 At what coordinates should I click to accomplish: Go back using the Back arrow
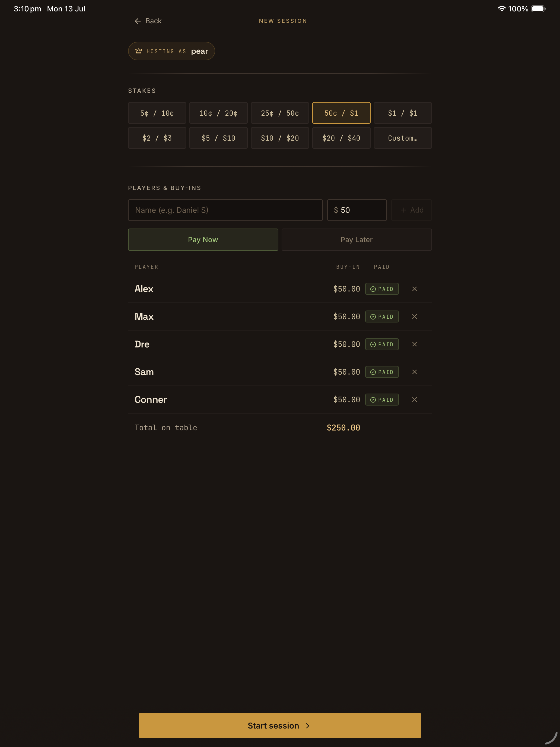[x=148, y=21]
